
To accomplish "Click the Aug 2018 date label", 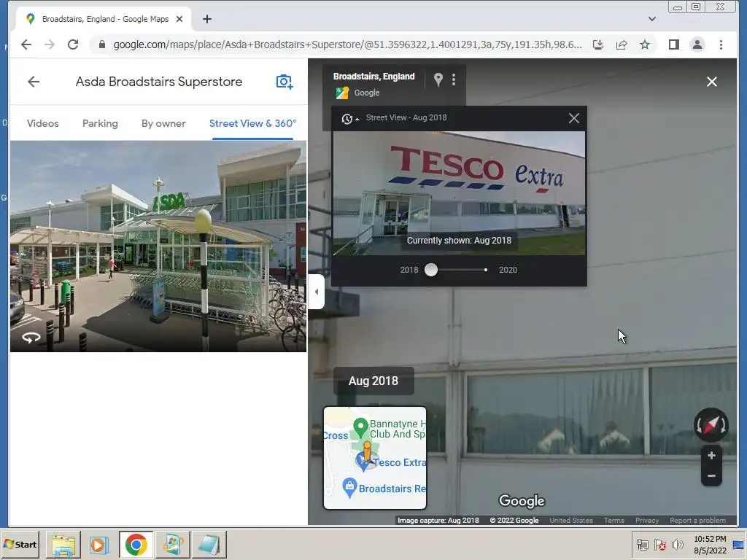I will click(x=373, y=381).
